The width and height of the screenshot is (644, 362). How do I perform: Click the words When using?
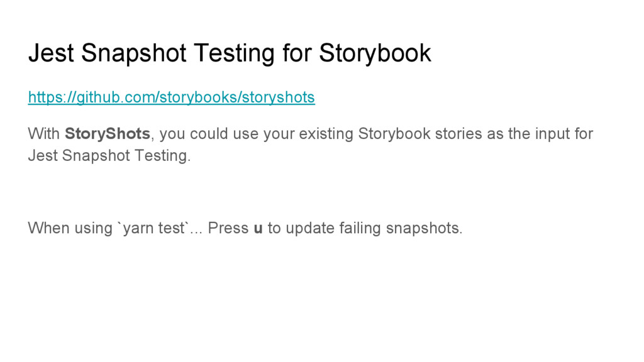click(x=70, y=228)
